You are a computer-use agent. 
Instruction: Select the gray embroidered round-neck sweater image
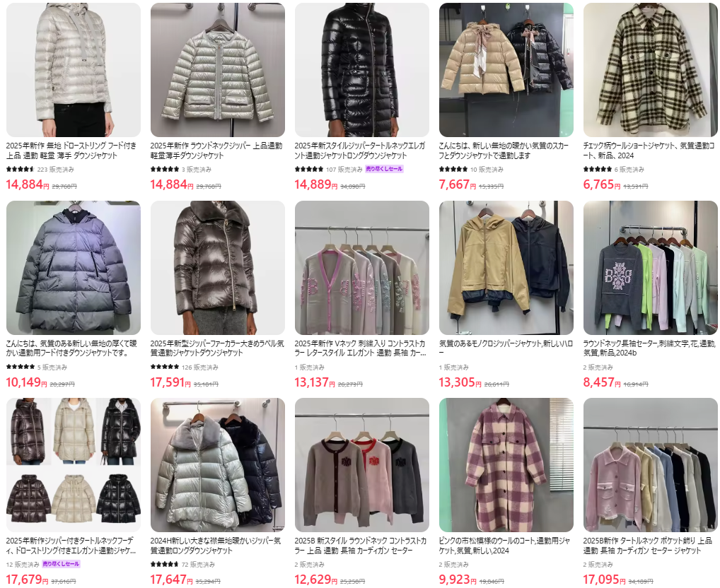(650, 267)
